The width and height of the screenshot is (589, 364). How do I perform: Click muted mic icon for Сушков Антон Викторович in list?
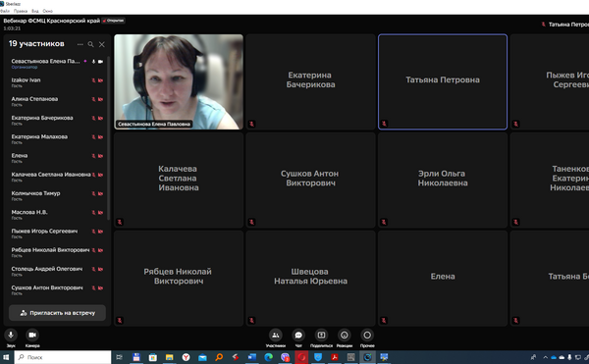[93, 288]
